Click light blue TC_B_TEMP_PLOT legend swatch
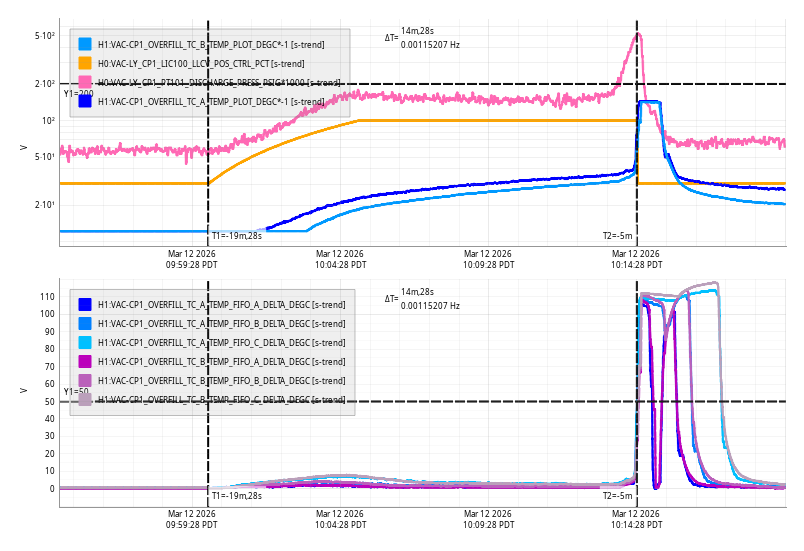 (85, 44)
